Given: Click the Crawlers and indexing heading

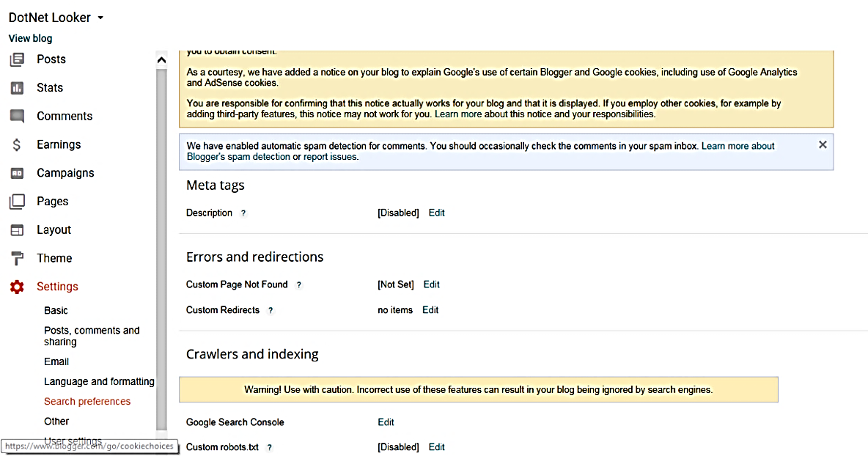Looking at the screenshot, I should 252,354.
